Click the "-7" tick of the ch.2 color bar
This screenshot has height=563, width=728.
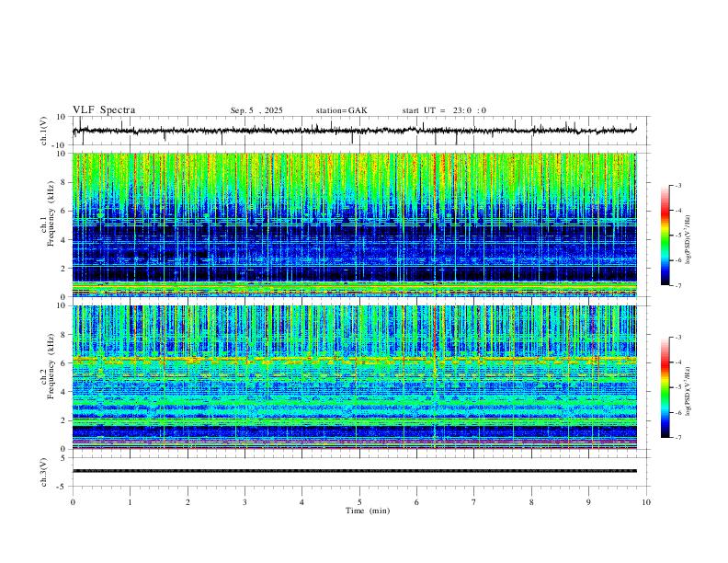[678, 438]
